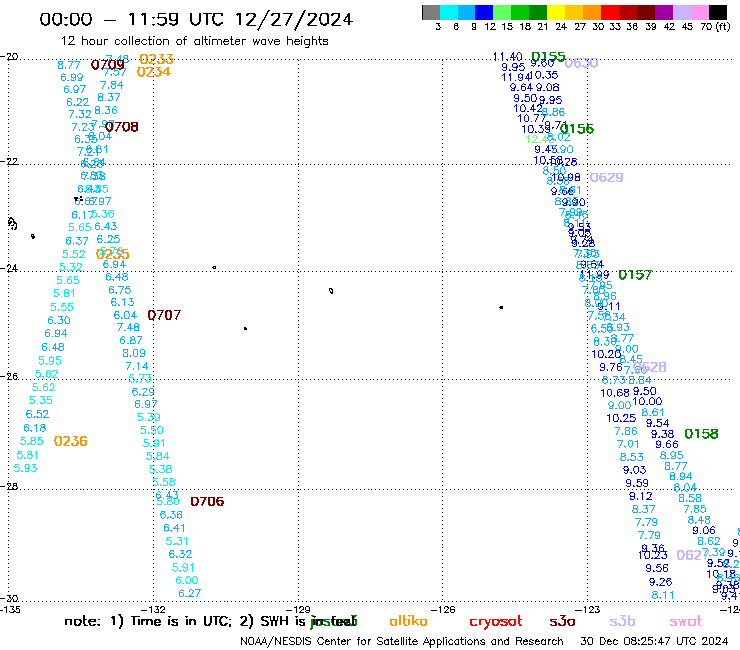740x650 pixels.
Task: Select the s3b time marker 0627
Action: coord(693,555)
